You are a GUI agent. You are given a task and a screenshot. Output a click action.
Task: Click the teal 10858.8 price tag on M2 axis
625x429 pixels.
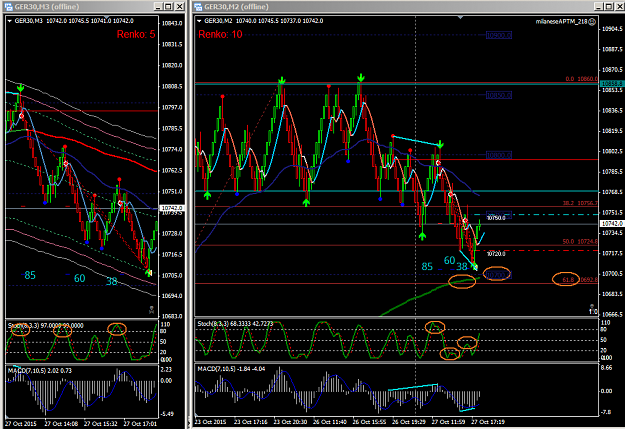pyautogui.click(x=611, y=84)
